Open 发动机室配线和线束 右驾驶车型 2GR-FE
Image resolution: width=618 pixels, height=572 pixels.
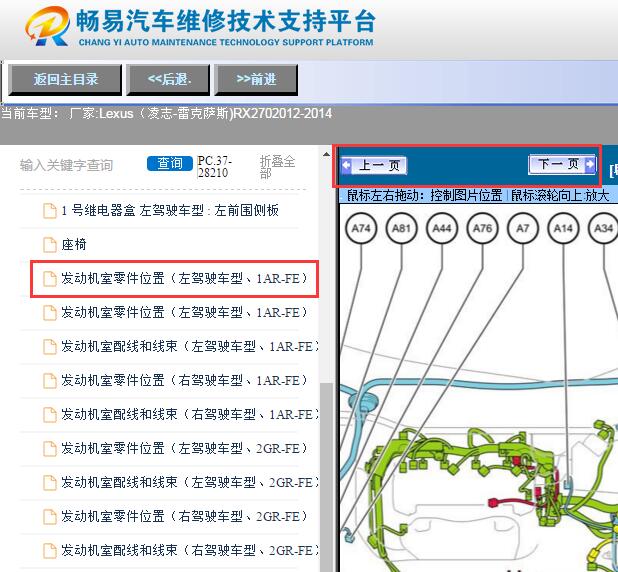pyautogui.click(x=189, y=550)
